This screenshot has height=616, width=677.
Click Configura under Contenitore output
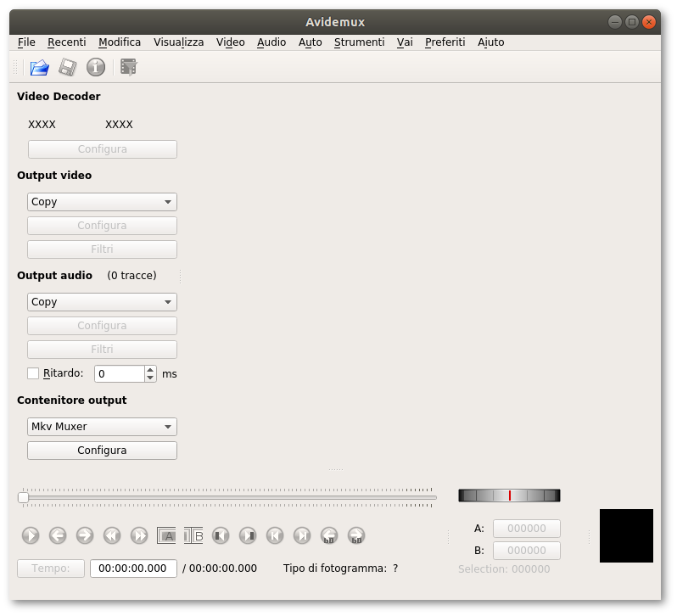102,451
